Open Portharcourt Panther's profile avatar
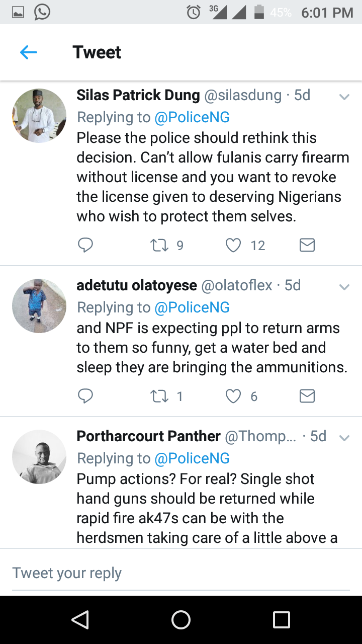This screenshot has width=362, height=644. tap(39, 457)
